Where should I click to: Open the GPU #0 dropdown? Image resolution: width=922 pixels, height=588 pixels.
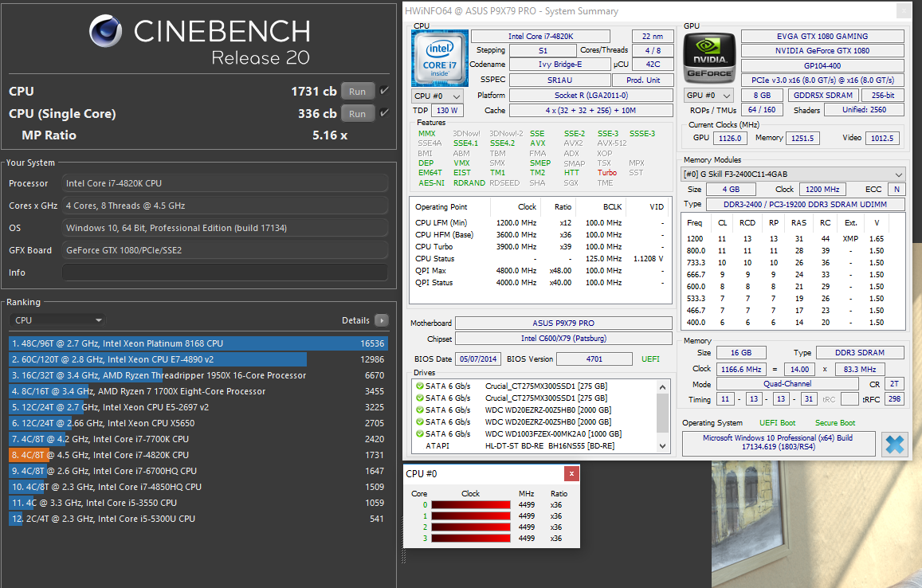(709, 95)
